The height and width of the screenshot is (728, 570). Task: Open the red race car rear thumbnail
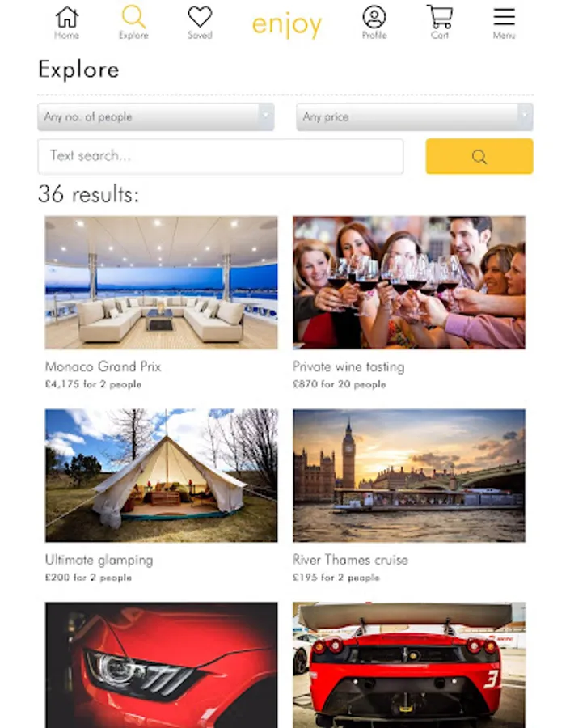point(409,665)
